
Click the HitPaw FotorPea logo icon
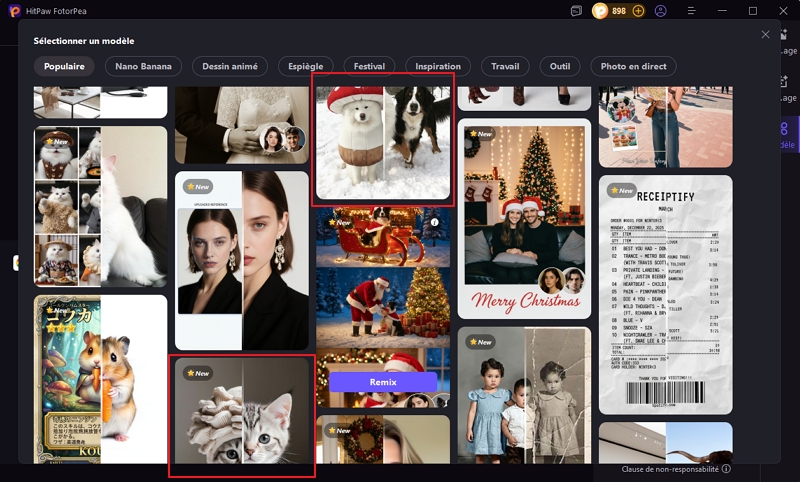[13, 11]
